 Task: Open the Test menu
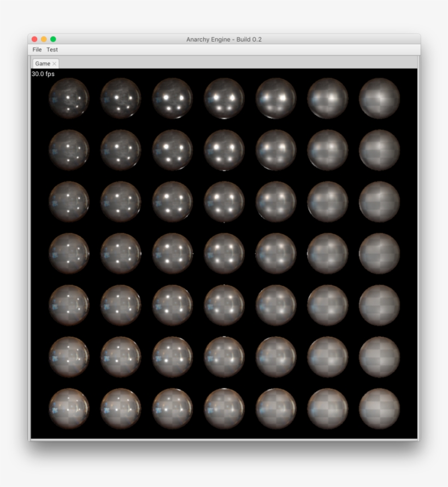click(x=52, y=49)
